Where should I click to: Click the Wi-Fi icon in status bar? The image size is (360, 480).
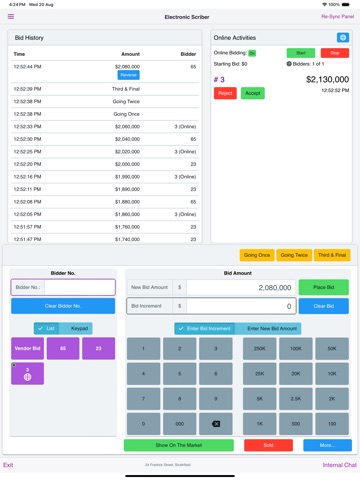tap(324, 4)
